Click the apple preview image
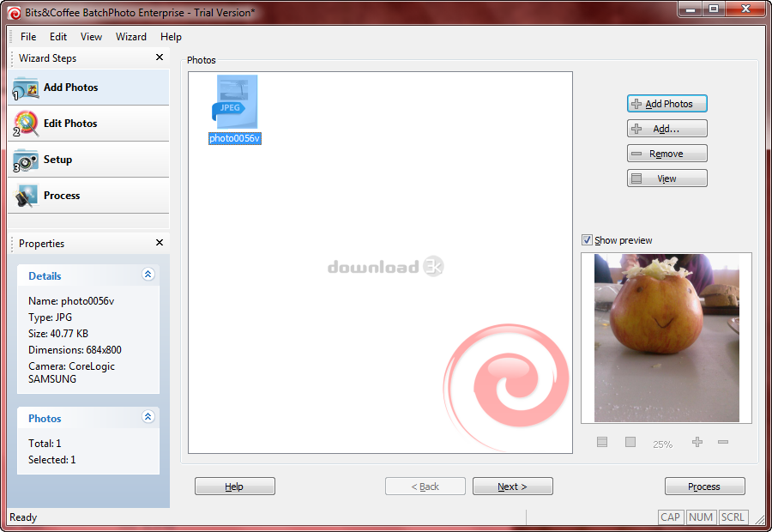This screenshot has height=532, width=772. (666, 338)
